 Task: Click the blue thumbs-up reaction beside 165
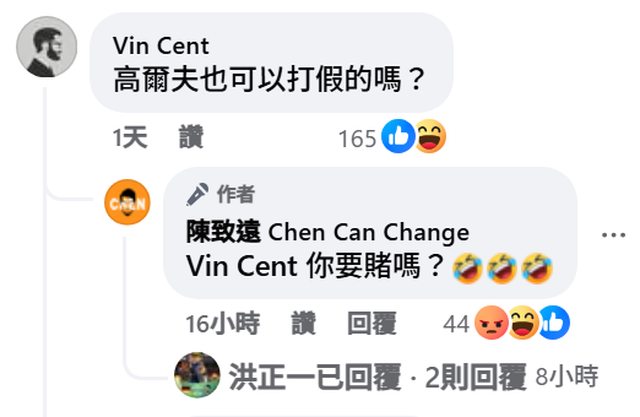398,136
